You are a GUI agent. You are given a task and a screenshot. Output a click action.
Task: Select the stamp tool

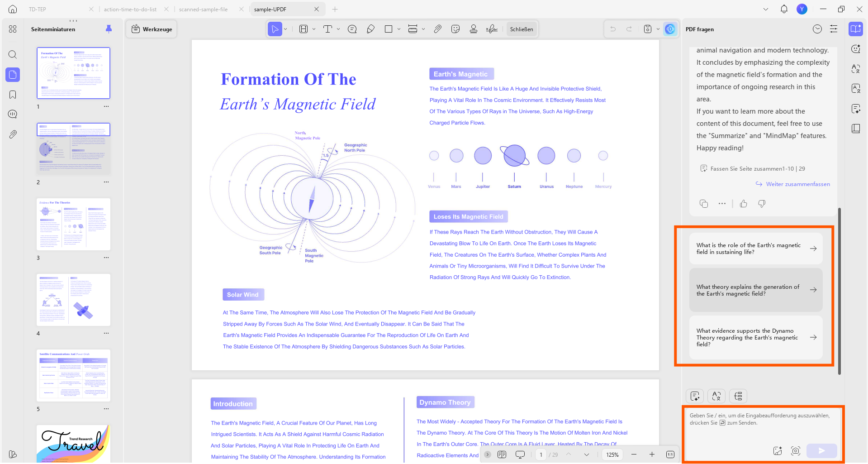coord(474,29)
